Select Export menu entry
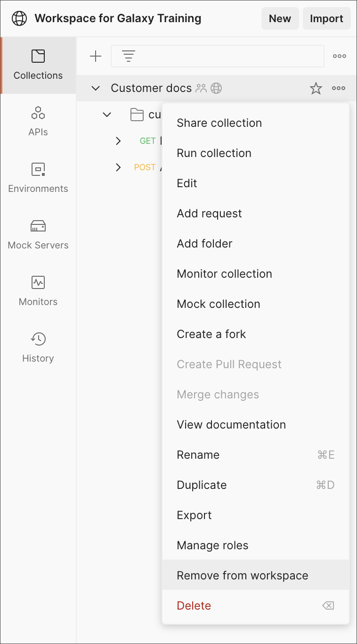Image resolution: width=357 pixels, height=644 pixels. tap(256, 515)
